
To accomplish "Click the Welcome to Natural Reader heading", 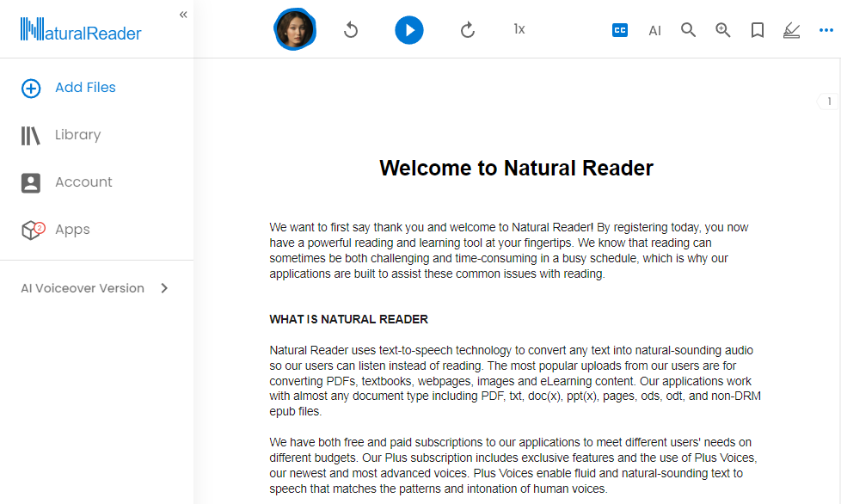I will point(516,168).
